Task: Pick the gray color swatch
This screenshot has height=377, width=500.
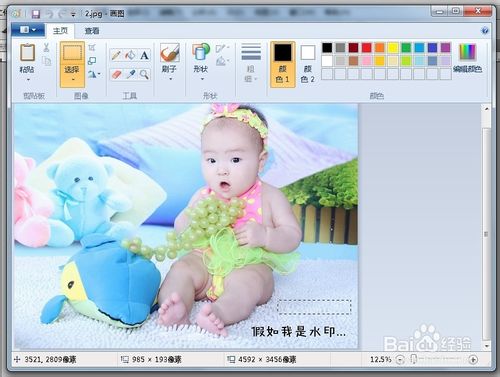Action: 340,48
